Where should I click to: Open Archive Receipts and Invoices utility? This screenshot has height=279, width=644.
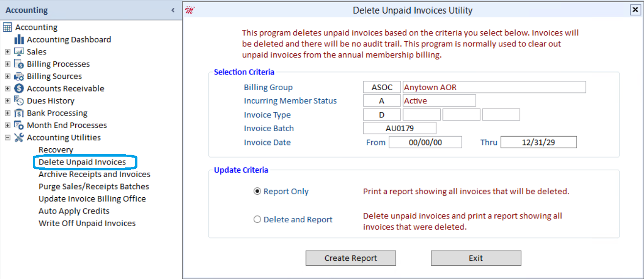point(94,174)
